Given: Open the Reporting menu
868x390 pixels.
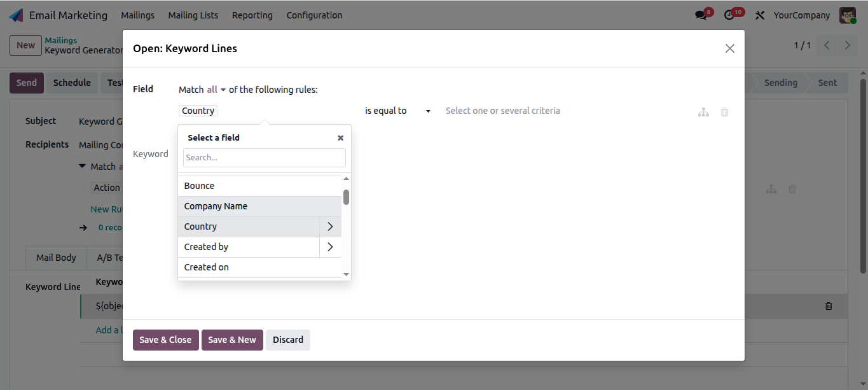Looking at the screenshot, I should click(252, 15).
